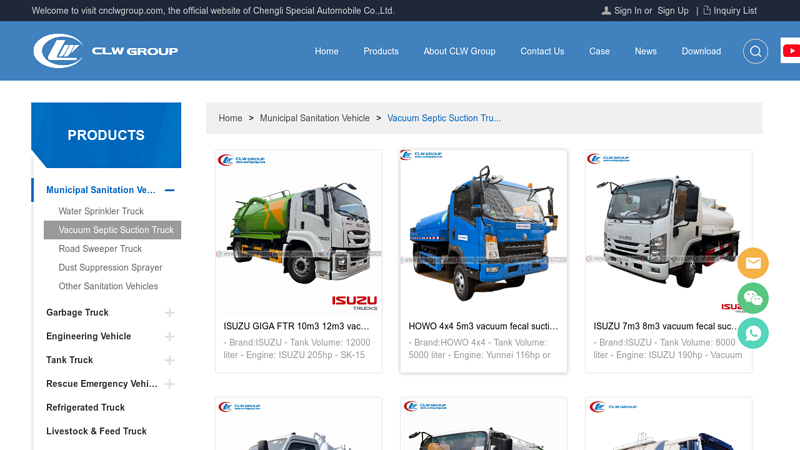Click the Inquiry List document icon
Image resolution: width=800 pixels, height=450 pixels.
[x=707, y=10]
